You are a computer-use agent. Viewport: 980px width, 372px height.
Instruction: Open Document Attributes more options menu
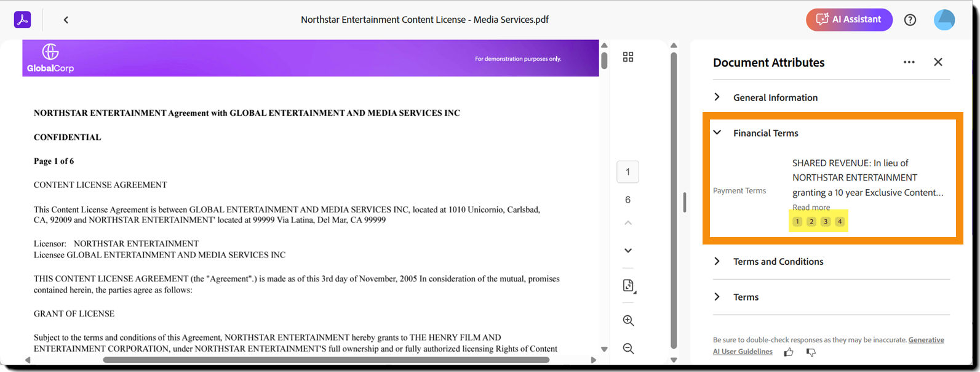[909, 62]
